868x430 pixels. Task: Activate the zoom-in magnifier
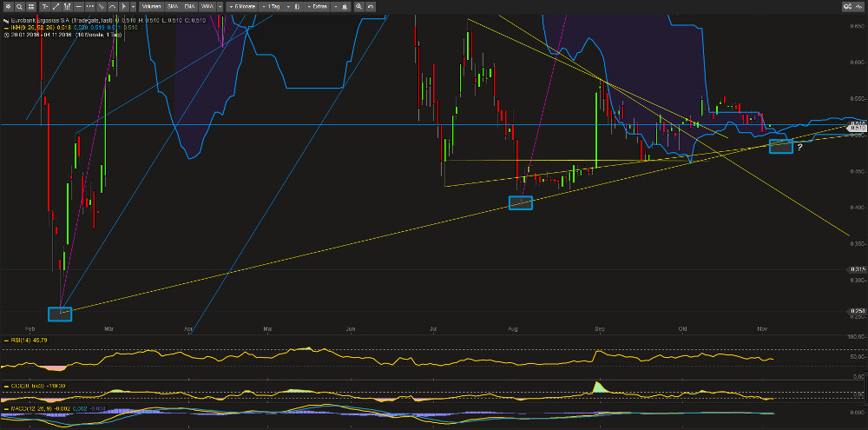click(x=358, y=7)
